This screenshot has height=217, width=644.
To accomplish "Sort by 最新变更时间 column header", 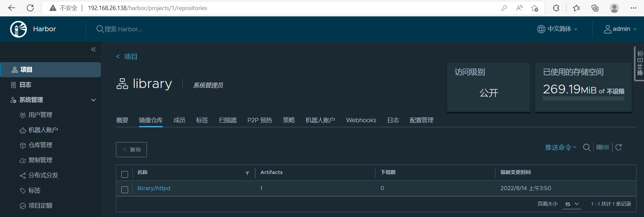I will [x=516, y=172].
